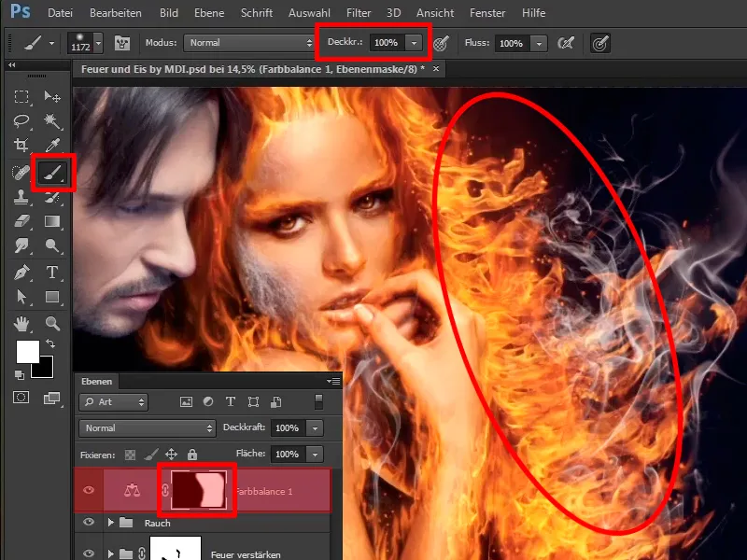
Task: Toggle position lock in Fixieren
Action: pyautogui.click(x=171, y=455)
